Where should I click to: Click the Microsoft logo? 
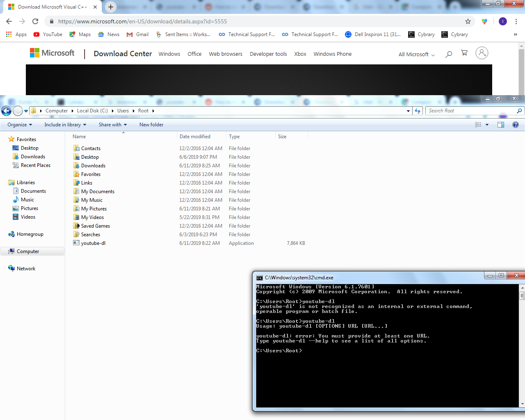pyautogui.click(x=52, y=53)
